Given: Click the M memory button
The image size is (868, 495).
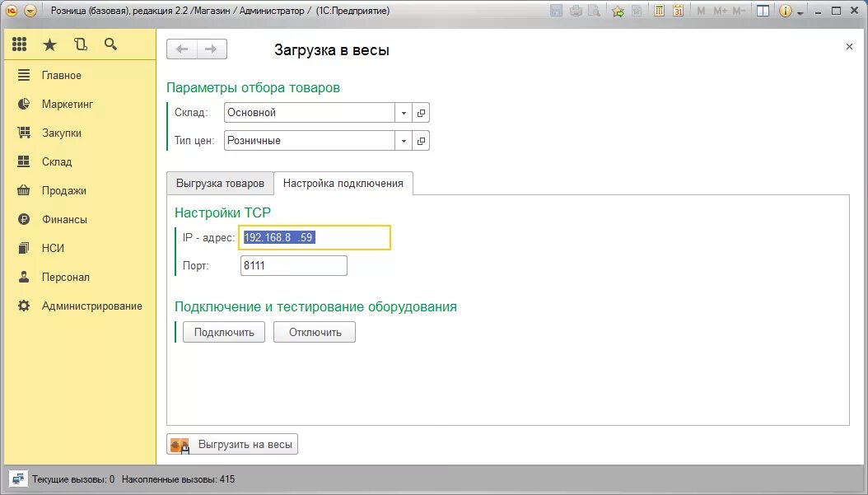Looking at the screenshot, I should click(701, 11).
